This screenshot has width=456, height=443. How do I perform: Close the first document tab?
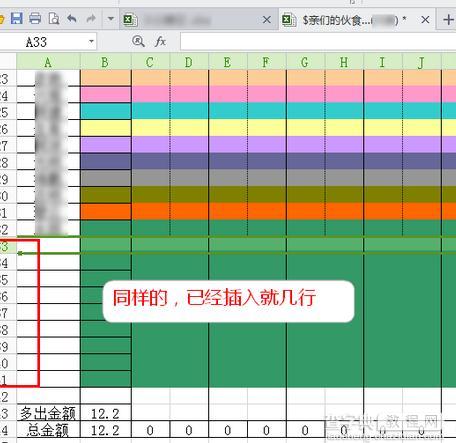(267, 20)
